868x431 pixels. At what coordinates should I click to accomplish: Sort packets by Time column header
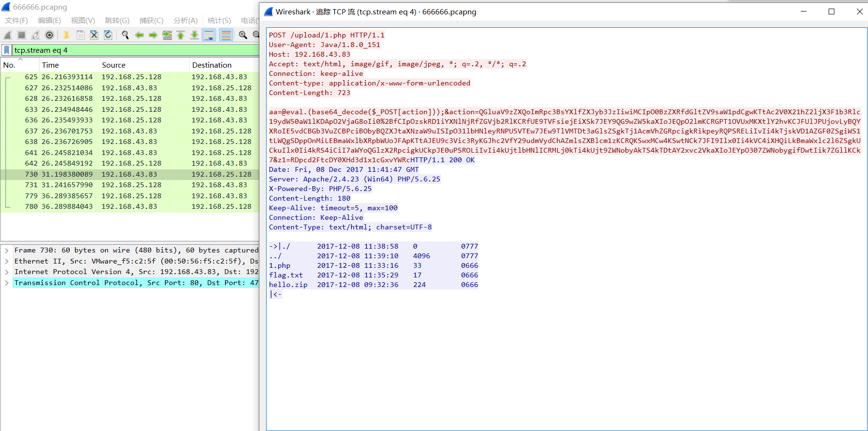tap(69, 65)
